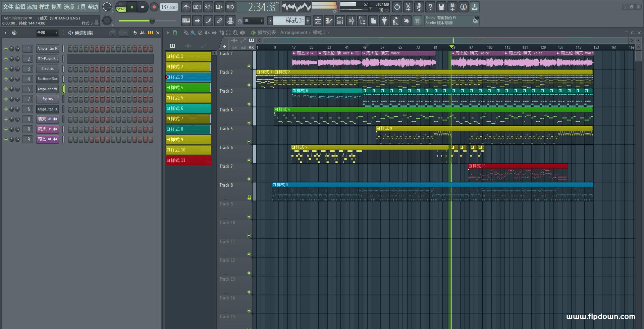Save the project with the floppy icon
The height and width of the screenshot is (329, 644).
pos(441,7)
